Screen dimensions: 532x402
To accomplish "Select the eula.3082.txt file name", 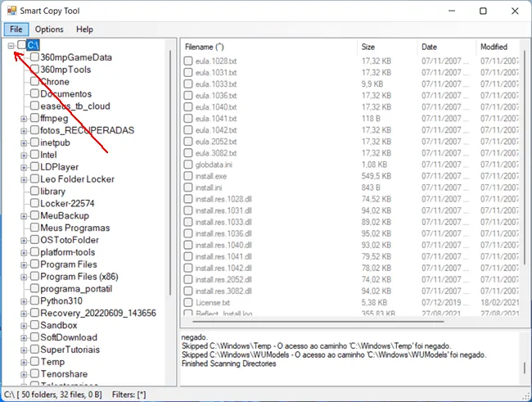I will coord(216,153).
